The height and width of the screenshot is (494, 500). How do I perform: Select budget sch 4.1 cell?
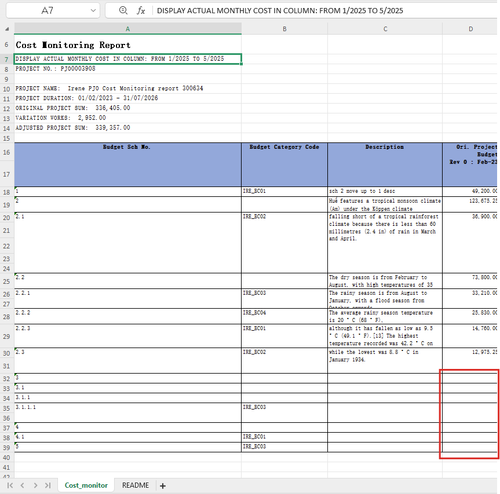(128, 437)
